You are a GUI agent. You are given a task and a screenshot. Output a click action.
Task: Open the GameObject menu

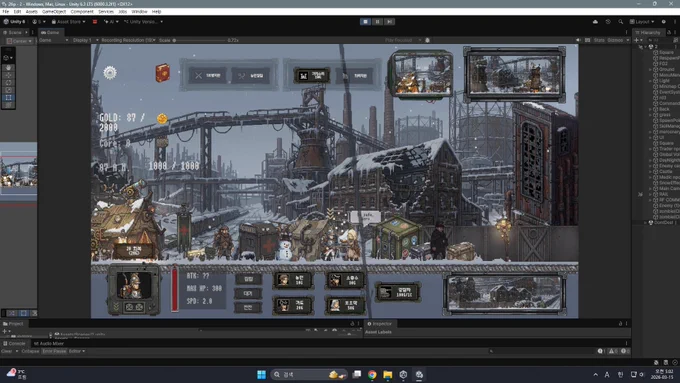(54, 12)
